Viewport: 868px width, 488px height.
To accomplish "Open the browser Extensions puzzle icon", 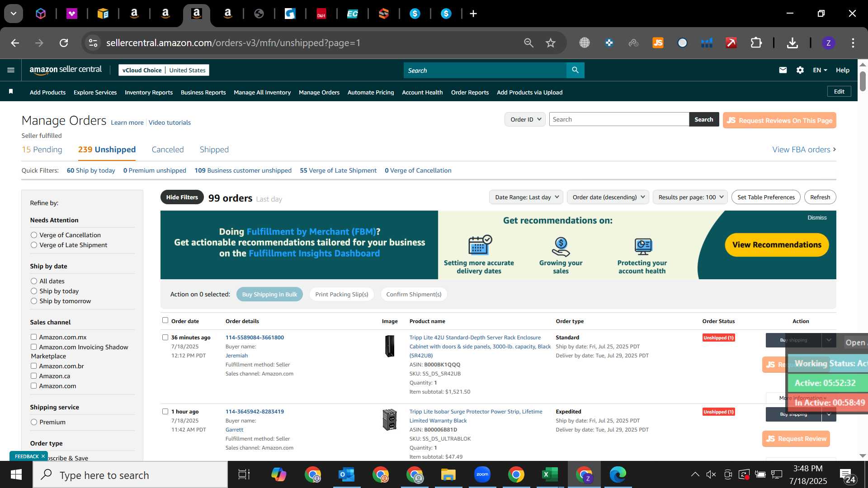I will tap(756, 43).
